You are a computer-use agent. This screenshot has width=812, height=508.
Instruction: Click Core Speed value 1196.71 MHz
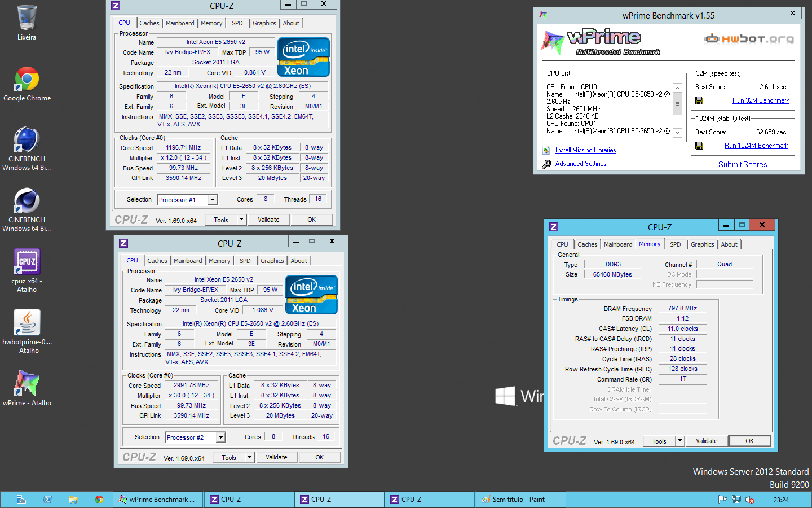coord(183,148)
